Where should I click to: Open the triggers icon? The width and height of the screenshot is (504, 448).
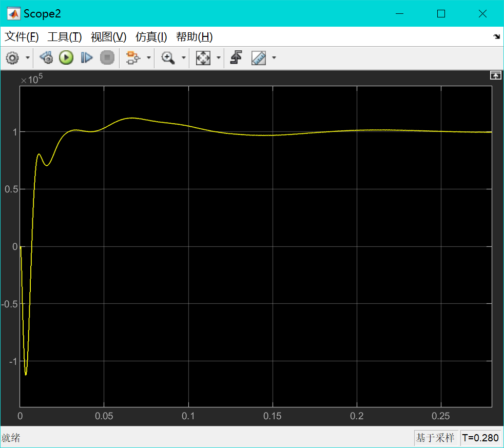(236, 57)
